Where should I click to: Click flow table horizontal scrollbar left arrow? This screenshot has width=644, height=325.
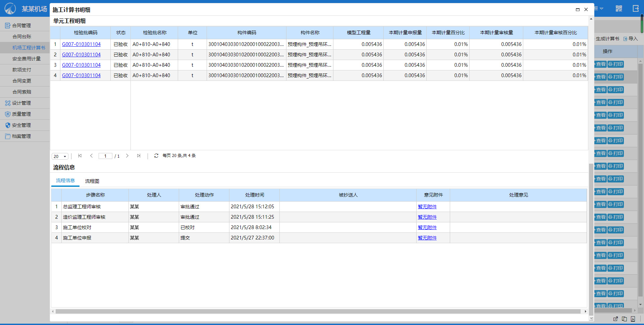point(53,312)
